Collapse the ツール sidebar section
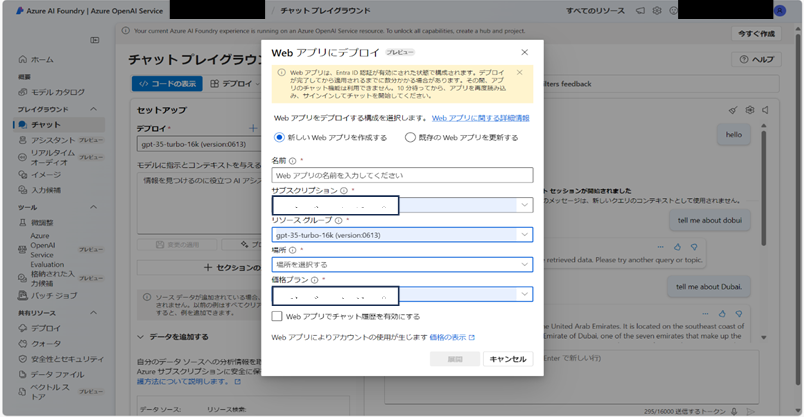Viewport: 804px width, 418px height. pyautogui.click(x=93, y=207)
